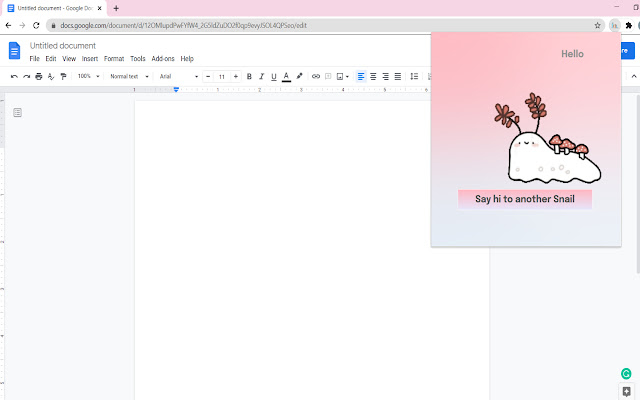Screen dimensions: 640x400
Task: Click the snail extension icon in toolbar
Action: coord(614,25)
